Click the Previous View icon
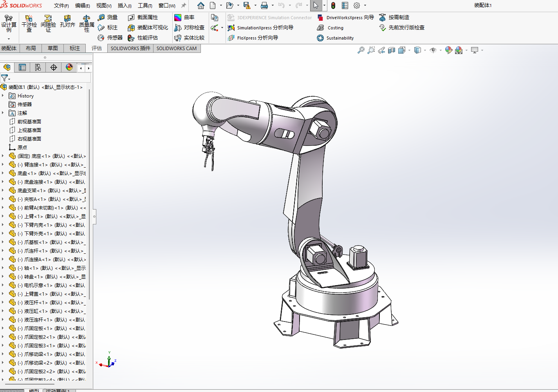This screenshot has width=558, height=392. coord(381,50)
